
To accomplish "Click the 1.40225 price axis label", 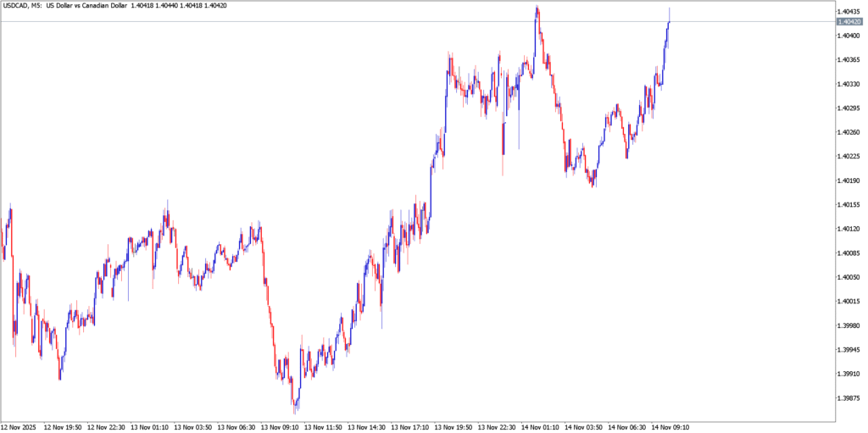I will (849, 156).
